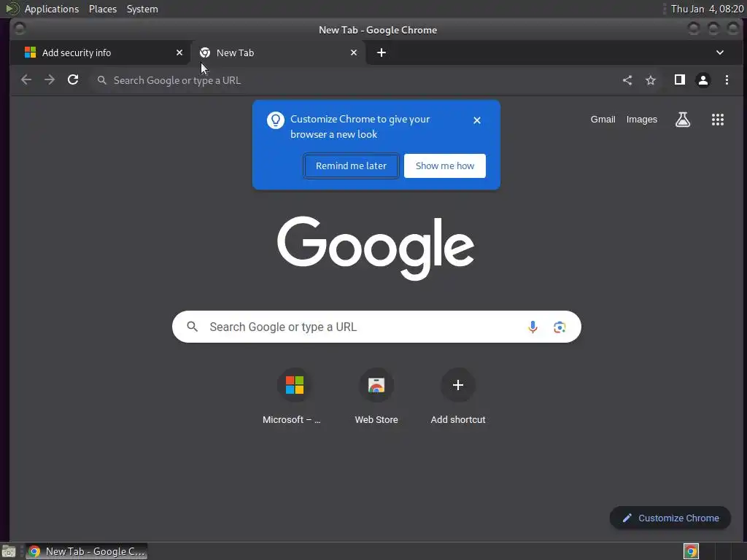Screen dimensions: 747x560
Task: Click the lightbulb icon in popup
Action: pos(276,120)
